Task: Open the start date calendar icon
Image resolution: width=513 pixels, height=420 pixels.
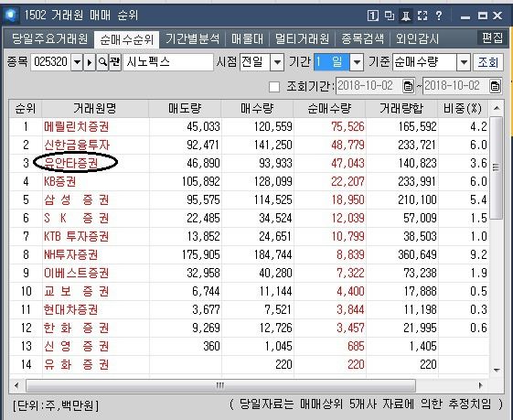Action: point(408,86)
